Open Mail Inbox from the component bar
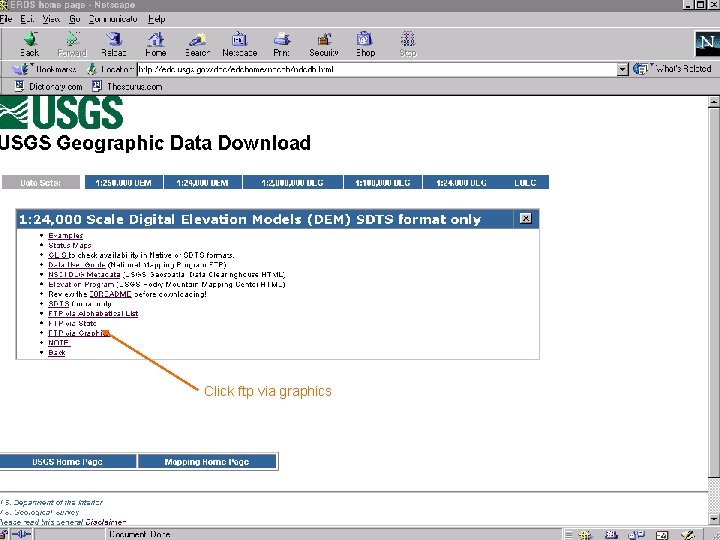 [611, 534]
